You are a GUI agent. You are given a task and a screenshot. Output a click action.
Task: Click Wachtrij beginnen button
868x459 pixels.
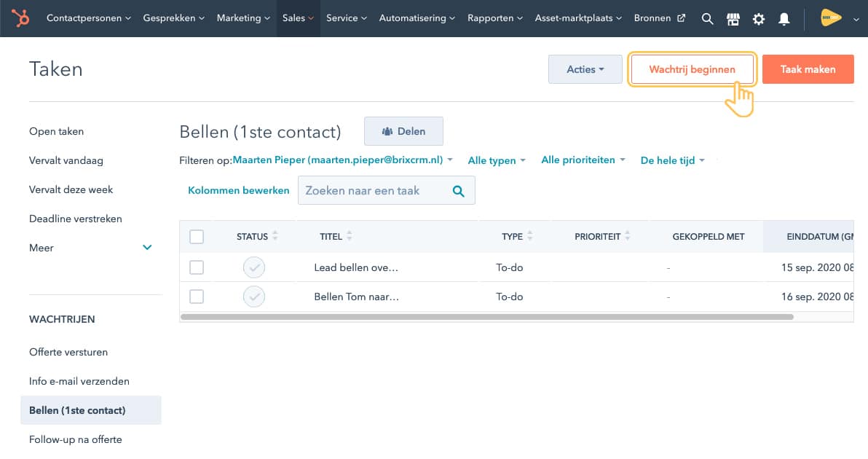[692, 69]
